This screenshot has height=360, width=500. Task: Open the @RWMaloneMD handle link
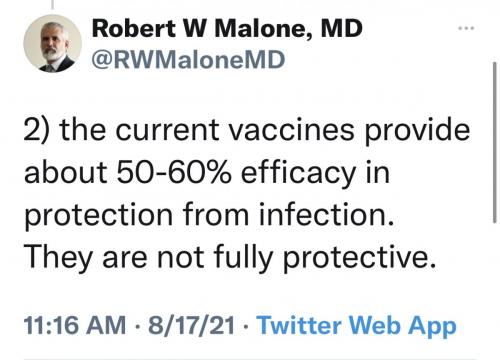[188, 60]
